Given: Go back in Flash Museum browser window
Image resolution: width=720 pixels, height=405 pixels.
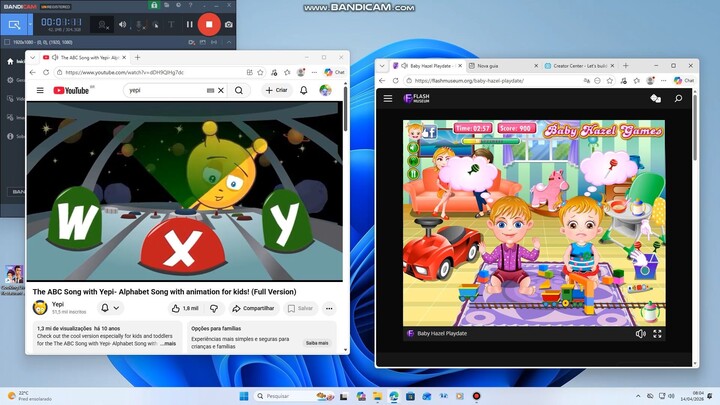Looking at the screenshot, I should (382, 80).
